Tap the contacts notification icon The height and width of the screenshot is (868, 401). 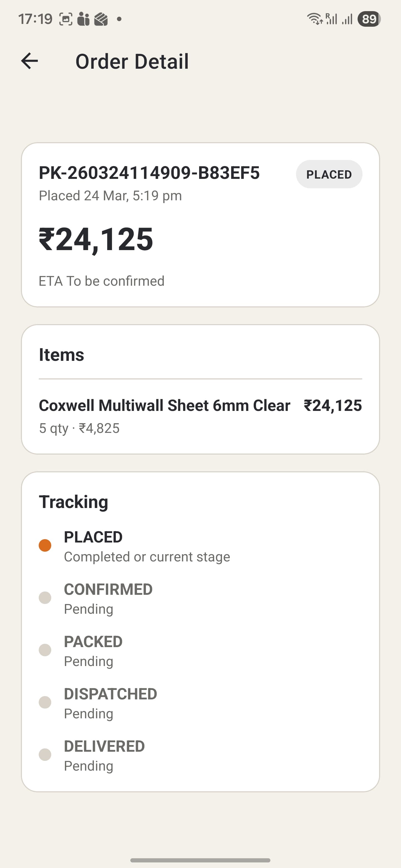coord(84,19)
